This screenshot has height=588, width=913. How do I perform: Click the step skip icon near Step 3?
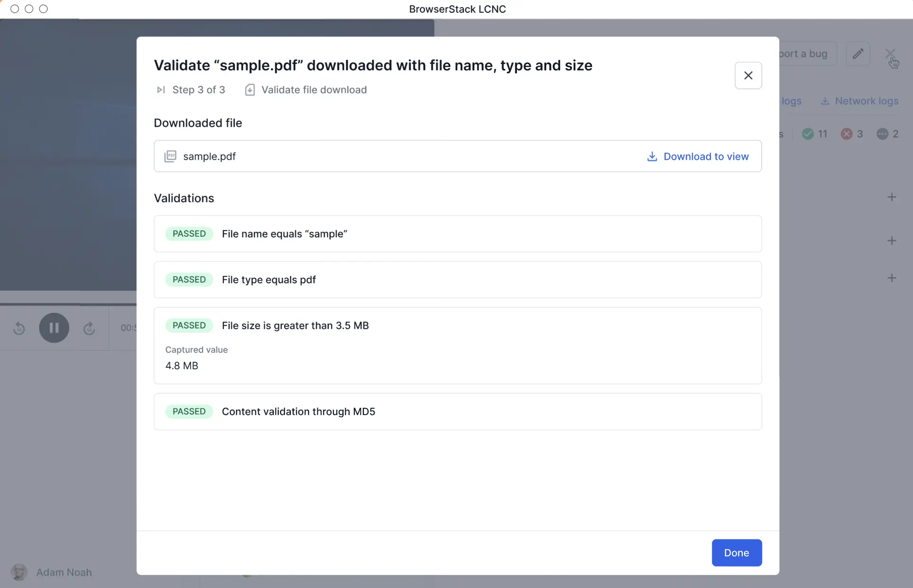click(x=161, y=90)
